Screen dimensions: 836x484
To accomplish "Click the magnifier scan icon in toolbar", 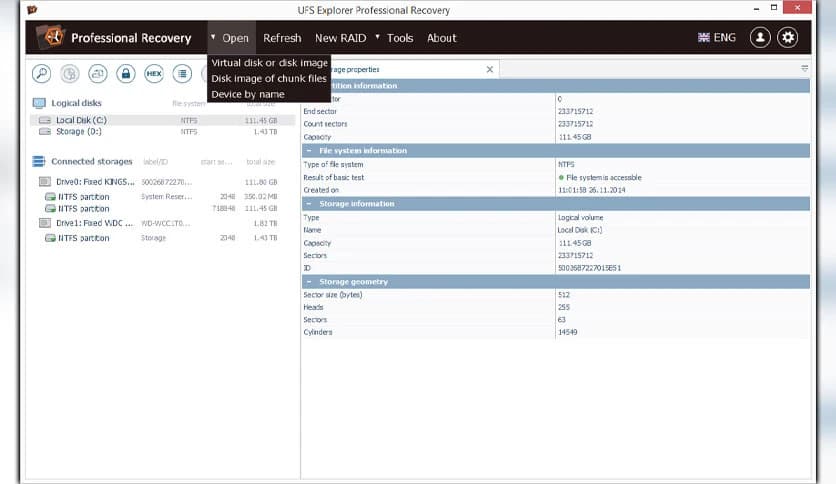I will pos(42,73).
